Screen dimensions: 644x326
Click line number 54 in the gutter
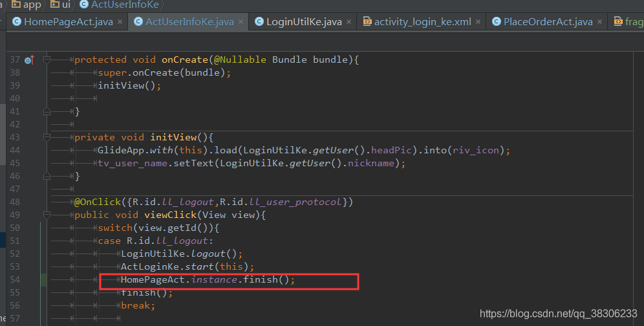point(15,279)
